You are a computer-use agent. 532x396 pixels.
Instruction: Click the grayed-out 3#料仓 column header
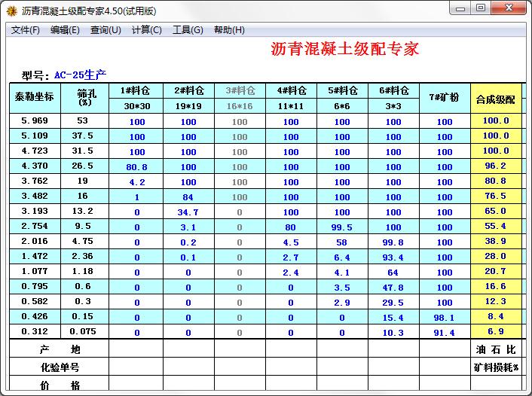(x=240, y=90)
